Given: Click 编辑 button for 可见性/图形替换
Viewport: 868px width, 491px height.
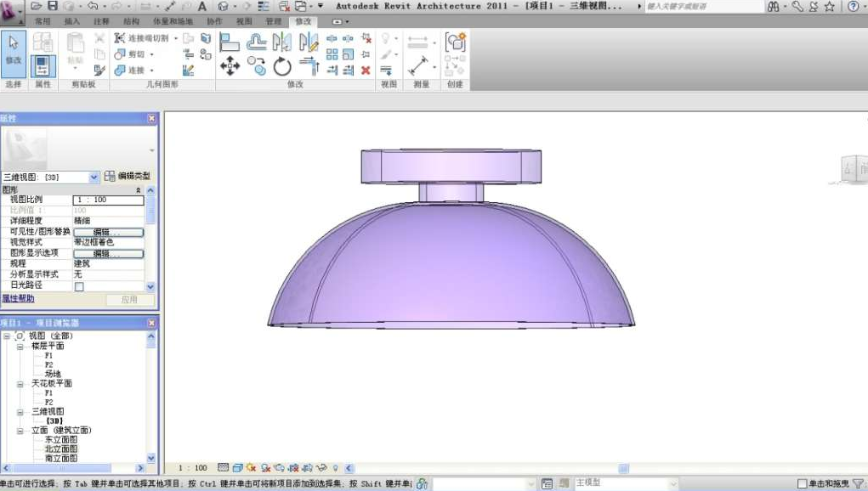Looking at the screenshot, I should click(107, 232).
